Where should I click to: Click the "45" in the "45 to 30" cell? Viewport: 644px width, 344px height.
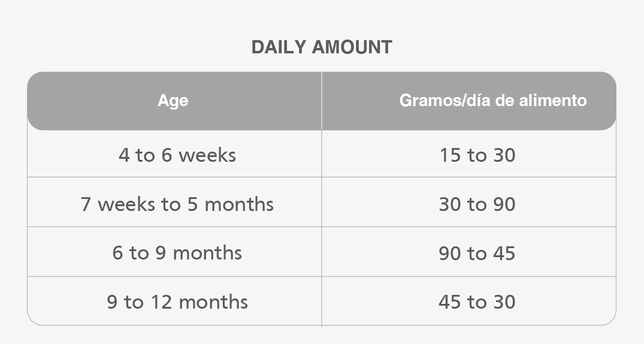click(x=449, y=301)
